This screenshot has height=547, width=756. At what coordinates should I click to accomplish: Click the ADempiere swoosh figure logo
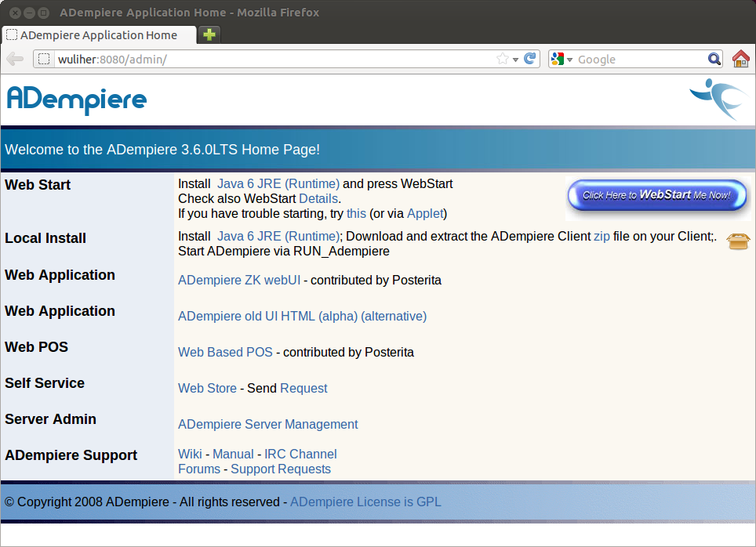(x=718, y=99)
